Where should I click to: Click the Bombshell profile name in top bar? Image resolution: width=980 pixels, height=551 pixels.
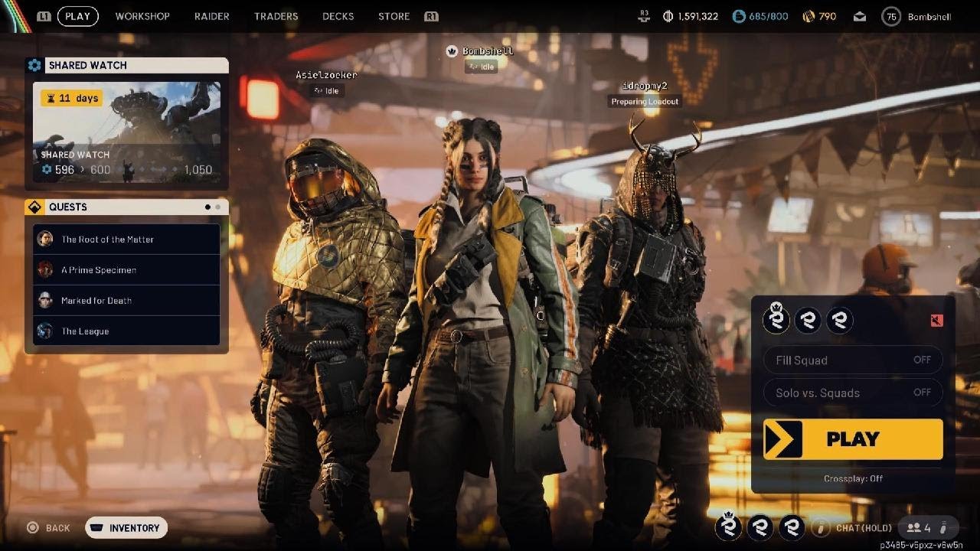[x=929, y=16]
